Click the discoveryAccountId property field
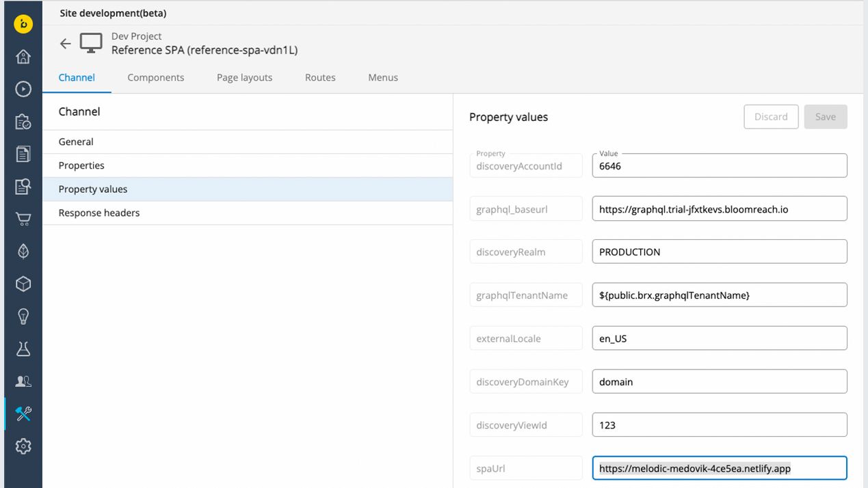Screen dimensions: 868x488 526,165
